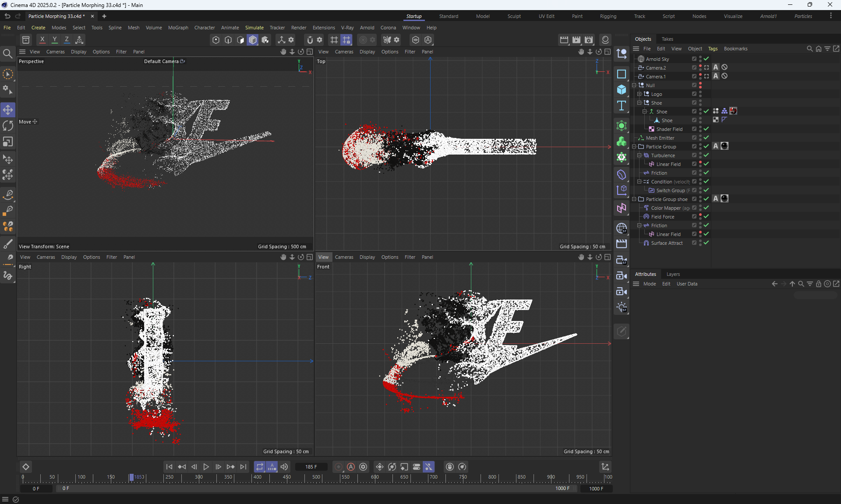The image size is (841, 504).
Task: Switch to the Takes tab
Action: coord(667,39)
